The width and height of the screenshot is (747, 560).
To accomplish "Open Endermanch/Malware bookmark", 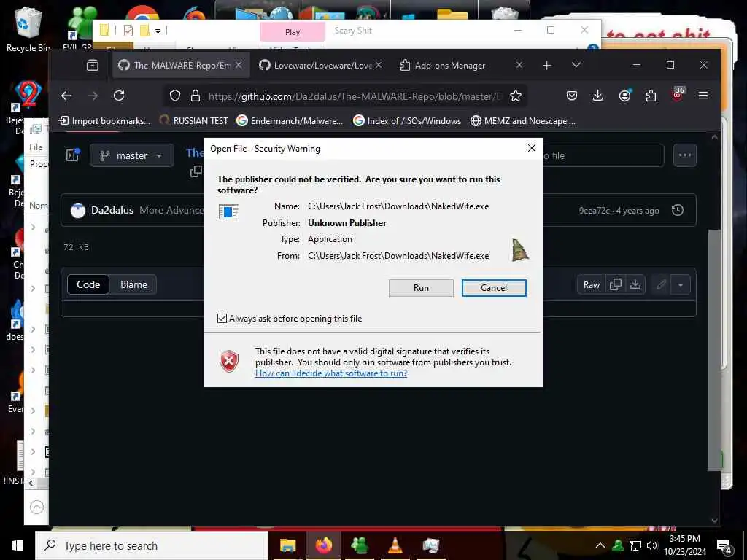I will point(290,121).
